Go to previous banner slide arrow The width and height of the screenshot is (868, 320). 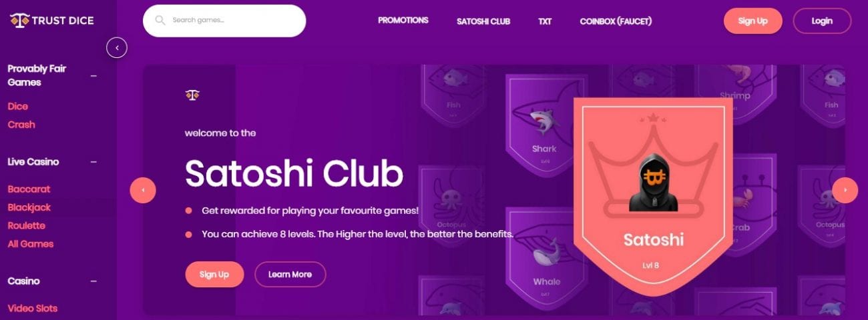pos(143,190)
